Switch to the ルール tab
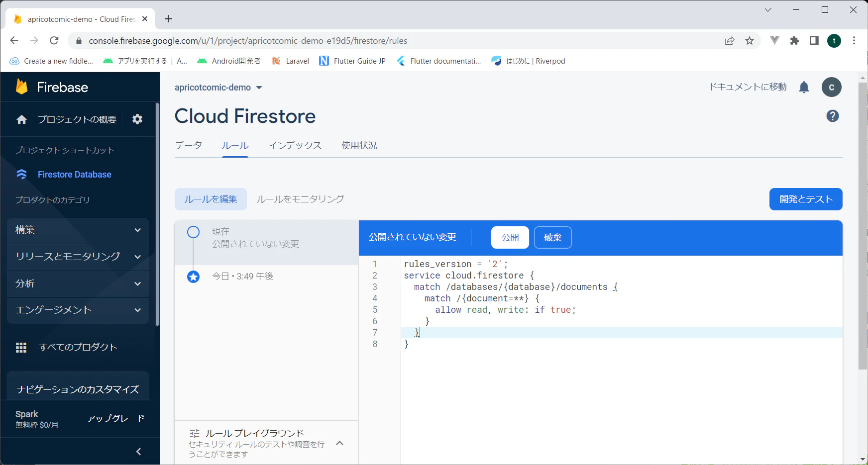The image size is (868, 465). pos(235,145)
